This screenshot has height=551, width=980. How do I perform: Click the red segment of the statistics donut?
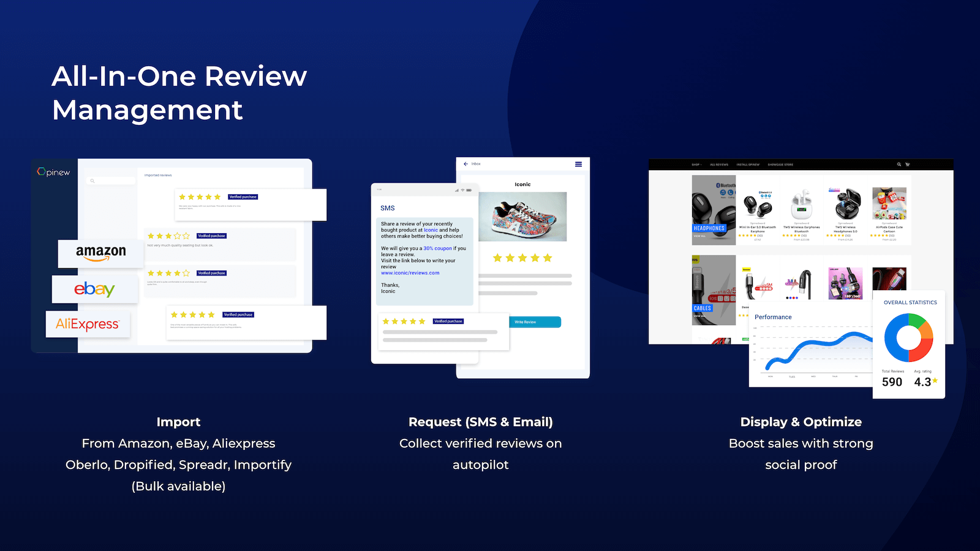[x=922, y=351]
